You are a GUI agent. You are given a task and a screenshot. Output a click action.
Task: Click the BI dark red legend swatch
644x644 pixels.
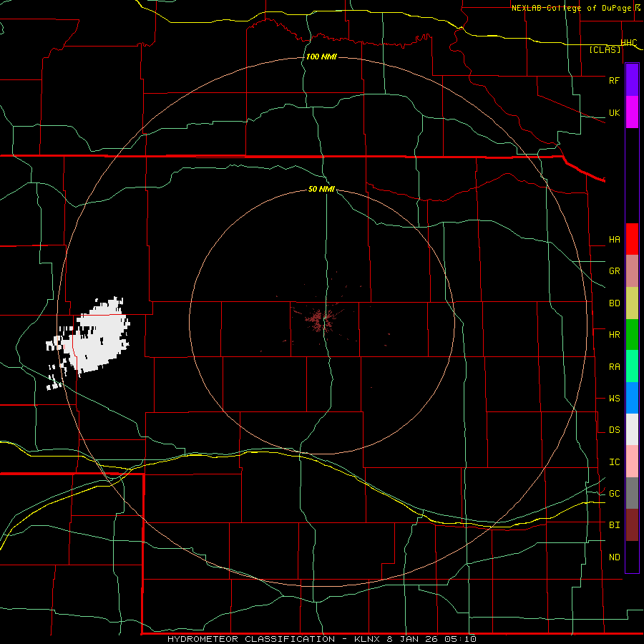click(632, 525)
